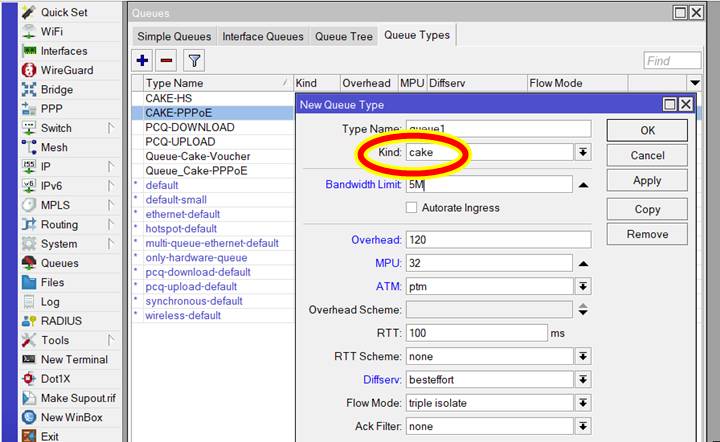The image size is (720, 442).
Task: Open New WinBox from sidebar
Action: 71,417
